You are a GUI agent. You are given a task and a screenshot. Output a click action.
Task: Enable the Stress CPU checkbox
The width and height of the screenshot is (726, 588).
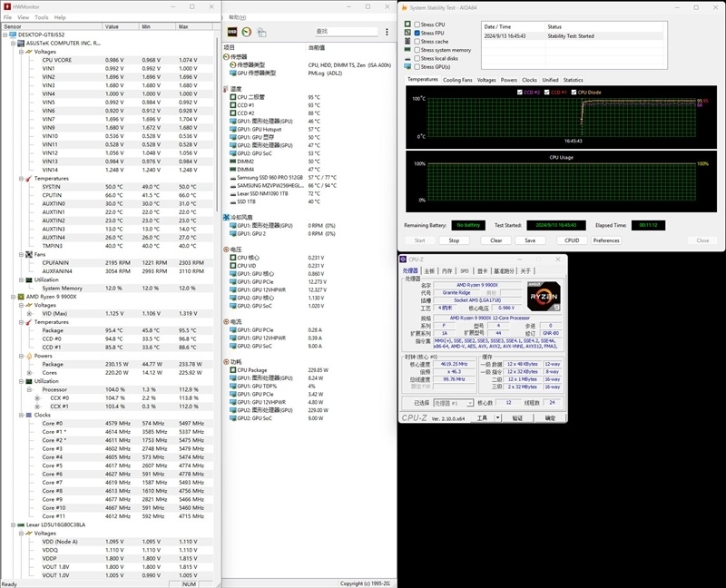click(x=417, y=24)
